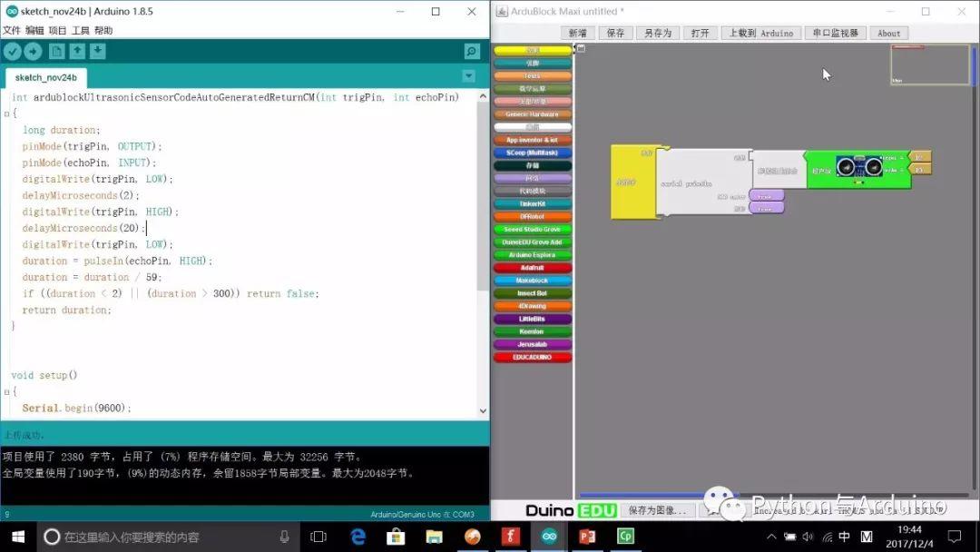Click the Windows taskbar search box

click(163, 537)
